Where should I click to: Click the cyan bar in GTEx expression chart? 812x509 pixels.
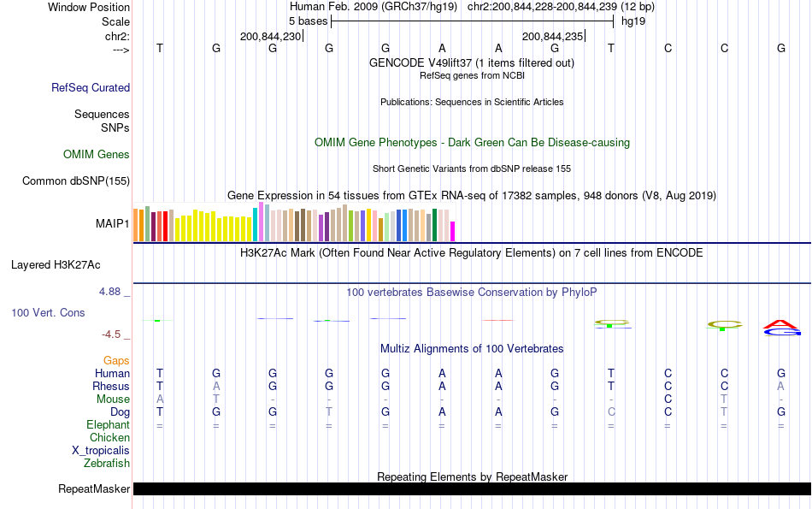[256, 224]
